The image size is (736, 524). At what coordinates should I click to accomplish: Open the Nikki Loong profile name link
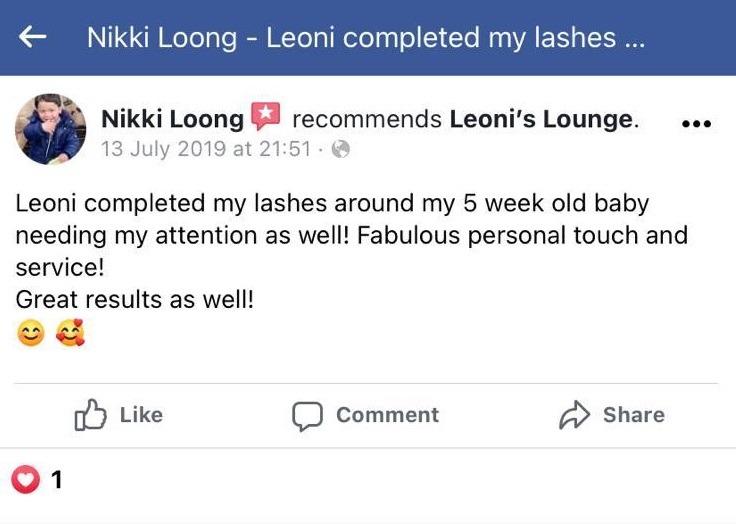pyautogui.click(x=172, y=120)
